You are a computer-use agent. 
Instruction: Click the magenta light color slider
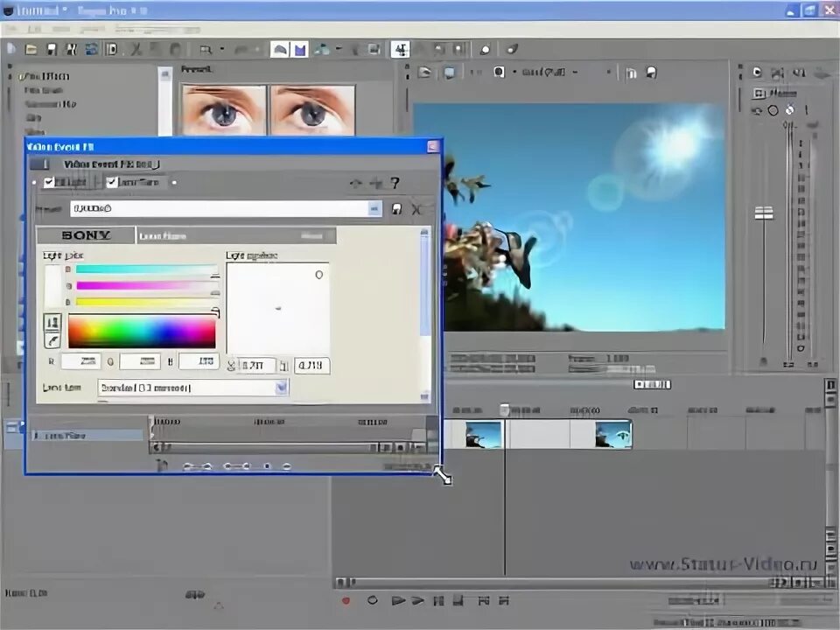(147, 286)
